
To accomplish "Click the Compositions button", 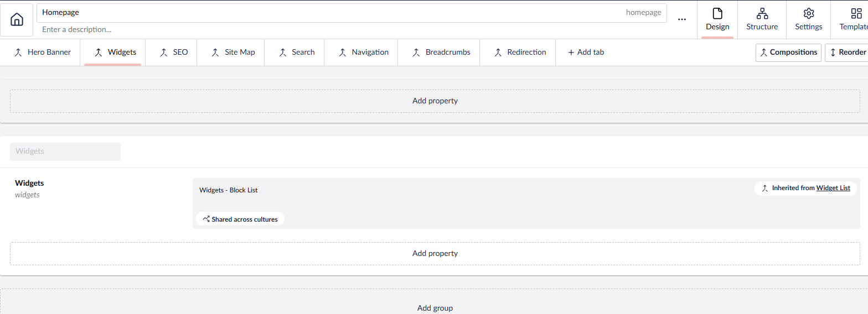I will [788, 53].
